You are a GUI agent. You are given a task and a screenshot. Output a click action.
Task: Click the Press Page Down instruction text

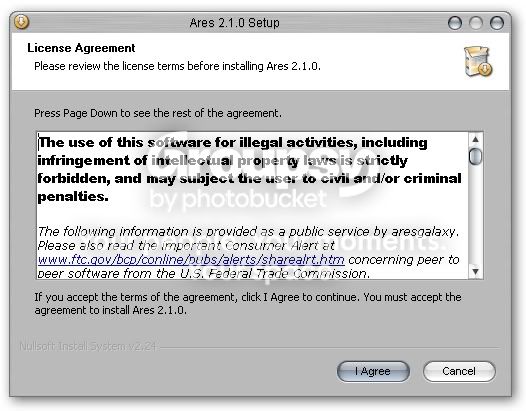(158, 113)
